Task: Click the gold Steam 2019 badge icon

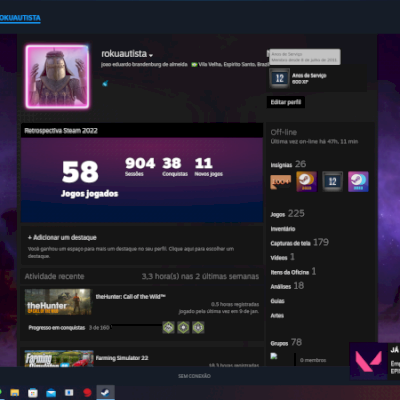Action: (x=307, y=182)
